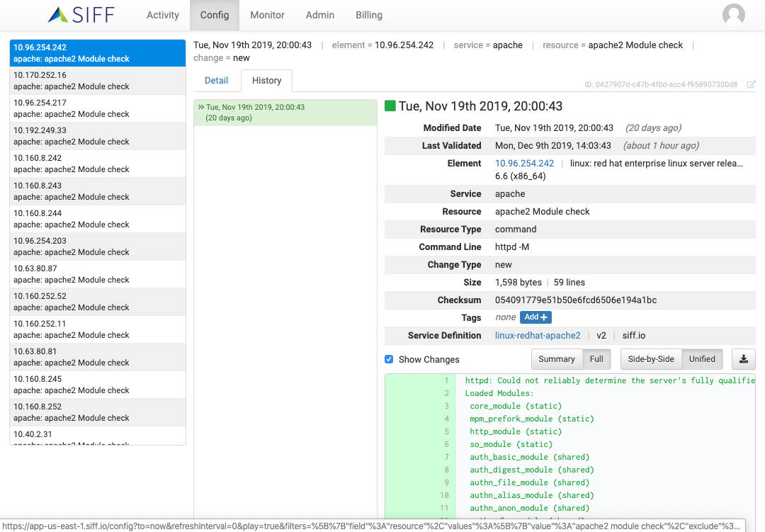
Task: Open the Billing menu
Action: pos(369,15)
